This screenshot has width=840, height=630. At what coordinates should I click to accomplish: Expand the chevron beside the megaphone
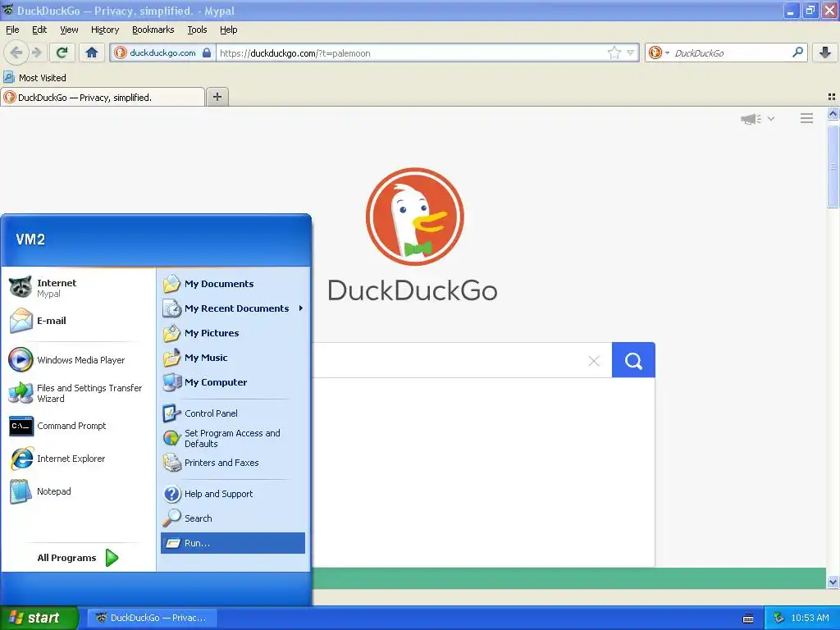coord(771,118)
